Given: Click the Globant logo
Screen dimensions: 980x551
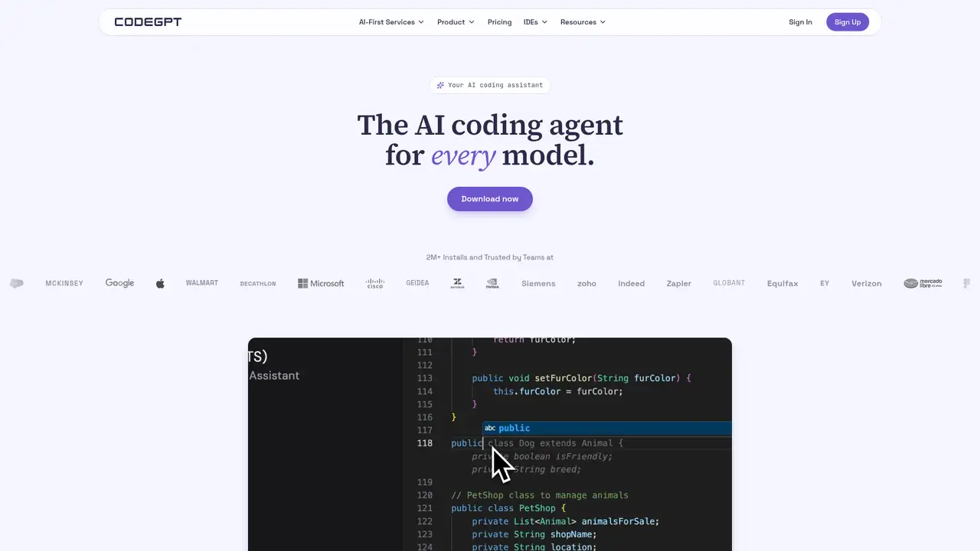Looking at the screenshot, I should point(729,283).
